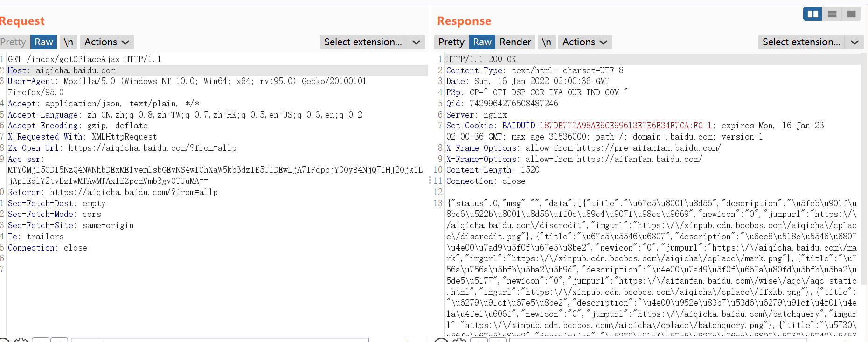Open Select extension dropdown in Response panel
868x342 pixels.
[x=811, y=42]
